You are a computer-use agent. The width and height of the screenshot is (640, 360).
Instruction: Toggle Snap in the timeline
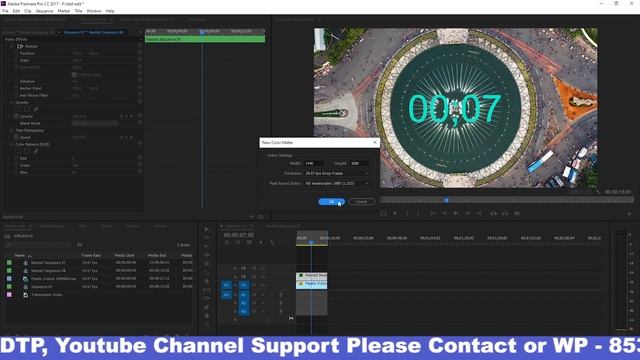click(238, 242)
